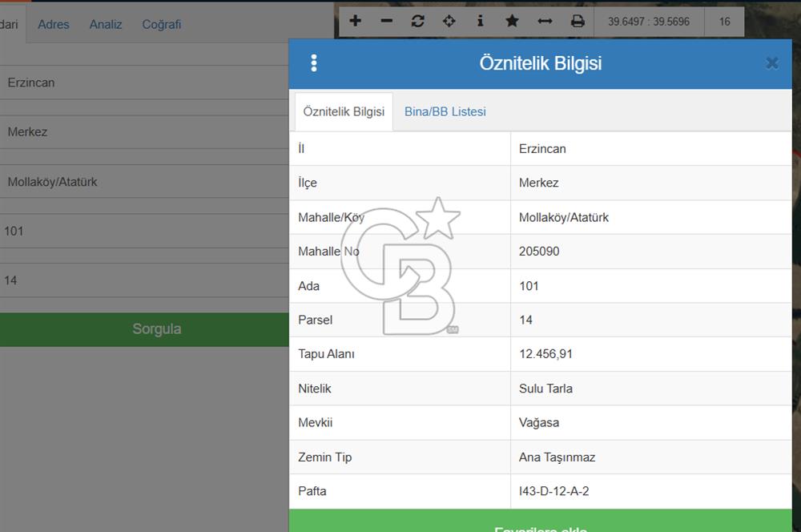Open the three-dot menu in dialog header
Image resolution: width=801 pixels, height=532 pixels.
pos(314,63)
